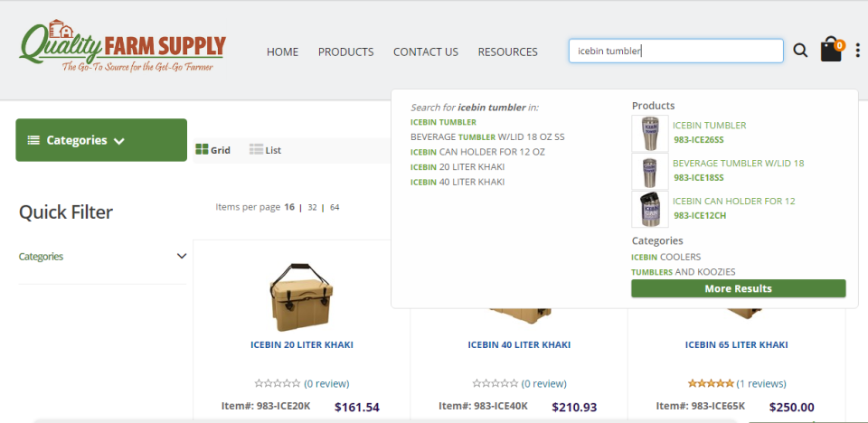Select ICEBIN CAN HOLDER FOR 12 OZ suggestion
868x423 pixels.
tap(477, 152)
